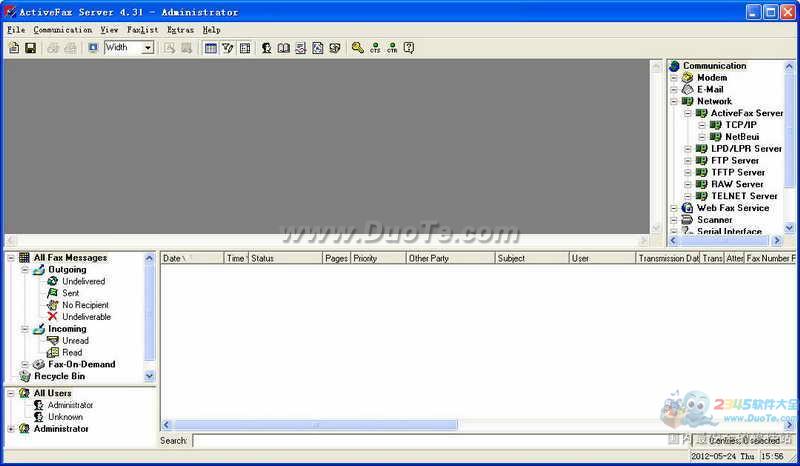Select Web Fax Service node
Image resolution: width=800 pixels, height=466 pixels.
coord(733,208)
